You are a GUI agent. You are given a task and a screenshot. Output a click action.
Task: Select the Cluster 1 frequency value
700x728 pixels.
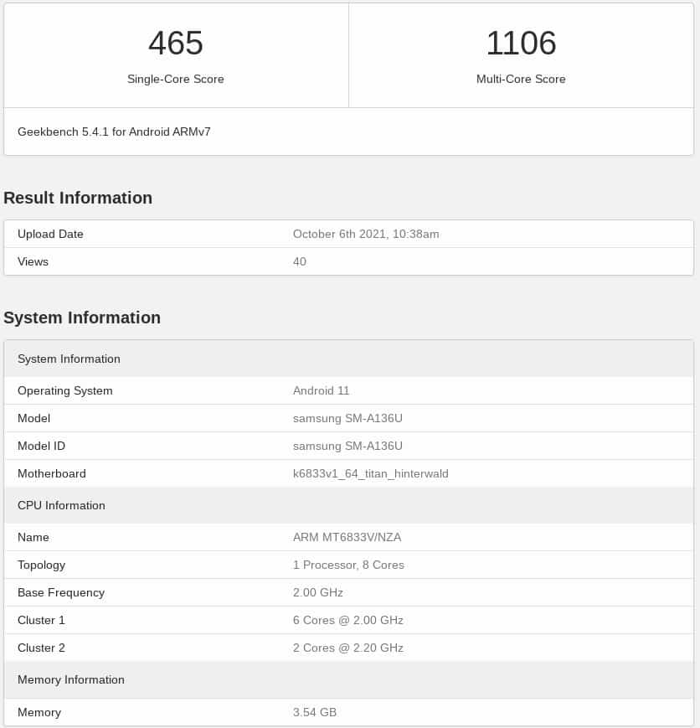tap(348, 620)
